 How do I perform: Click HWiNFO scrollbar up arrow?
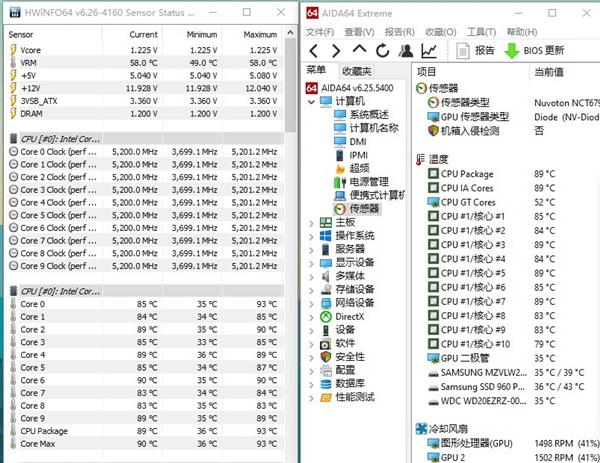(x=290, y=33)
